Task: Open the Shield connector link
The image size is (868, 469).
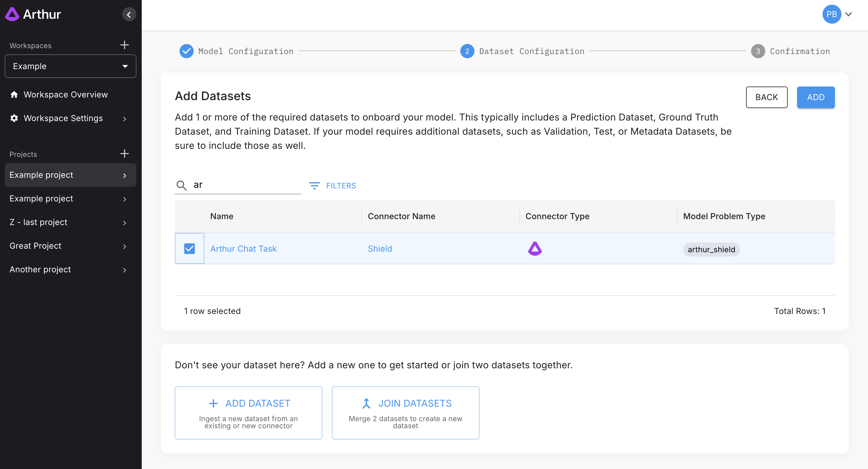Action: [380, 249]
